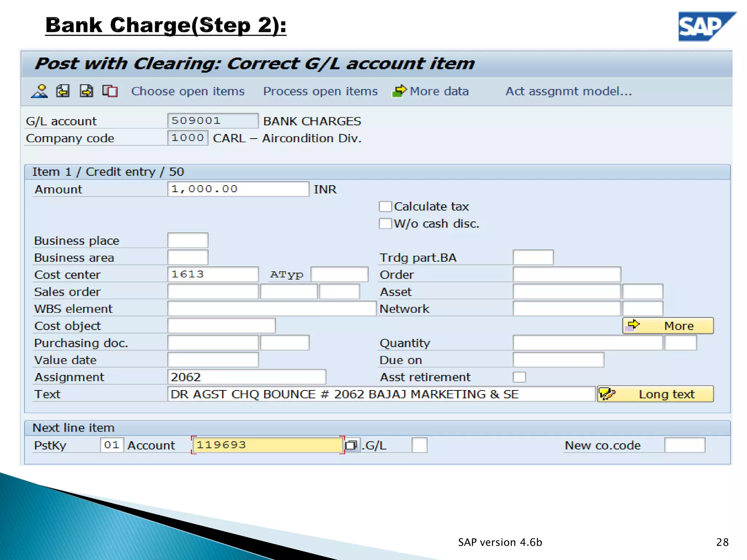This screenshot has width=747, height=560.
Task: Go to previous line item icon
Action: point(63,91)
